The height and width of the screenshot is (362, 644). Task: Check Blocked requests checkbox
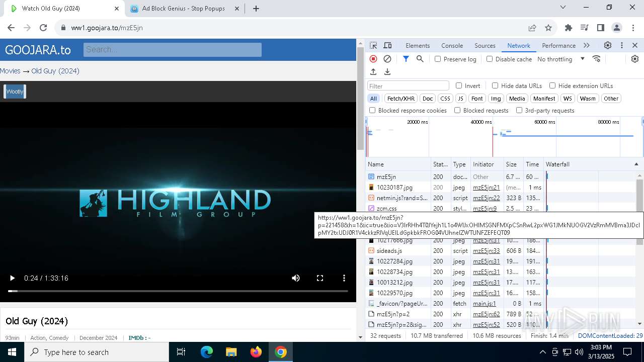(457, 110)
